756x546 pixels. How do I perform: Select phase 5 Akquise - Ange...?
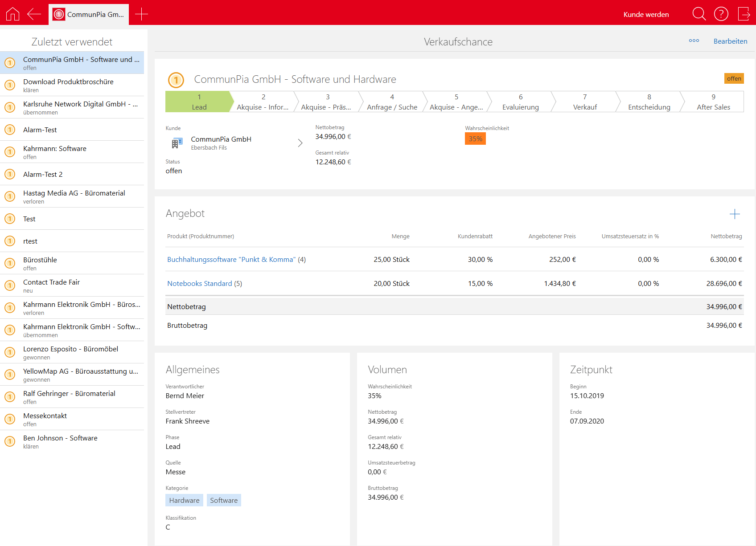(x=456, y=102)
